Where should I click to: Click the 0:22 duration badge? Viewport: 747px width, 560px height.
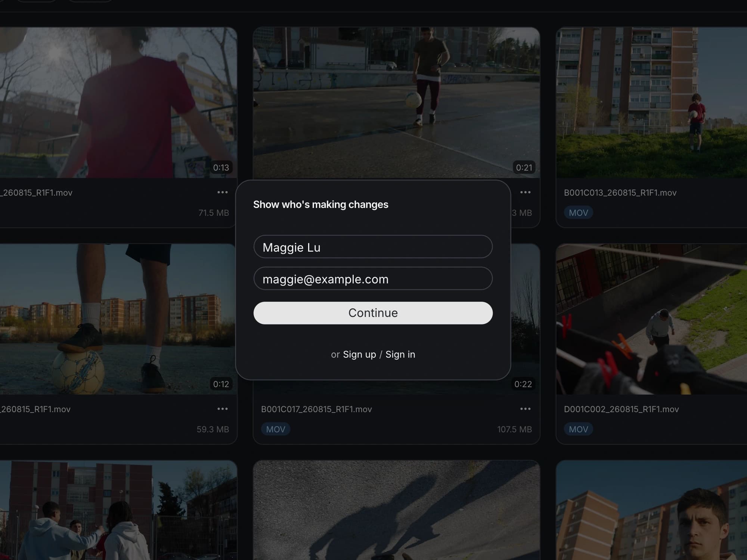[523, 384]
